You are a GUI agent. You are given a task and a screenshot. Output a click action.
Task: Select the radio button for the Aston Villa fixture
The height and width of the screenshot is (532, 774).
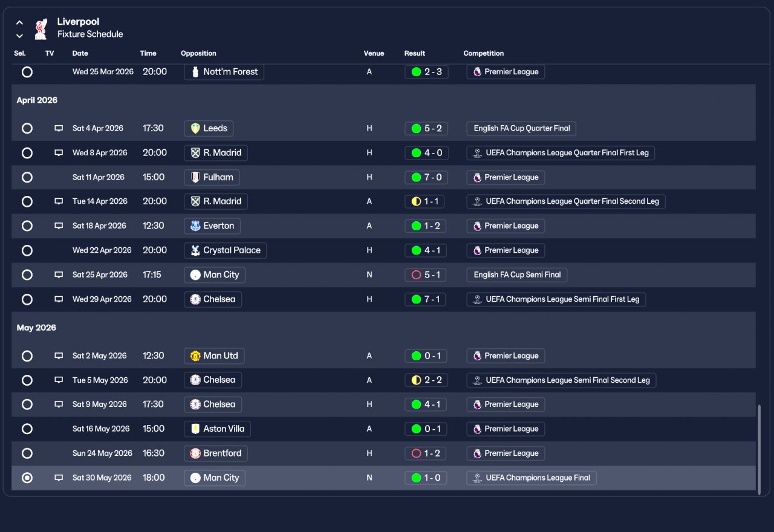click(27, 429)
